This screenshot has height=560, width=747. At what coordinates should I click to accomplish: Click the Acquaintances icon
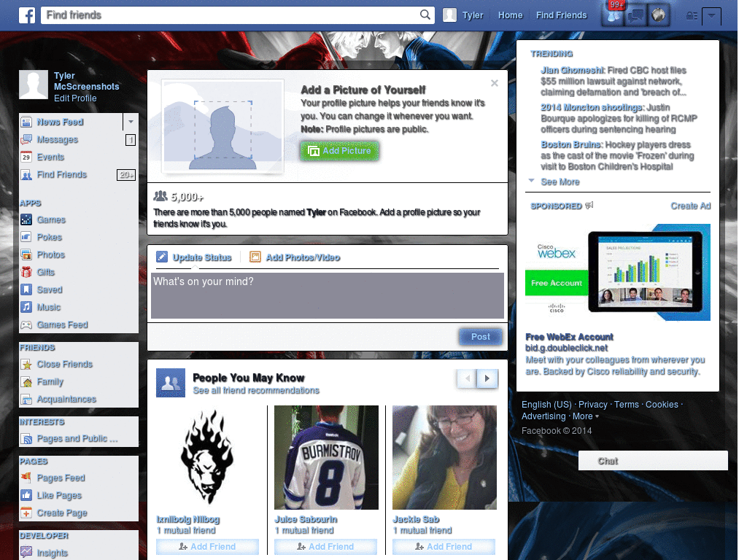tap(26, 399)
